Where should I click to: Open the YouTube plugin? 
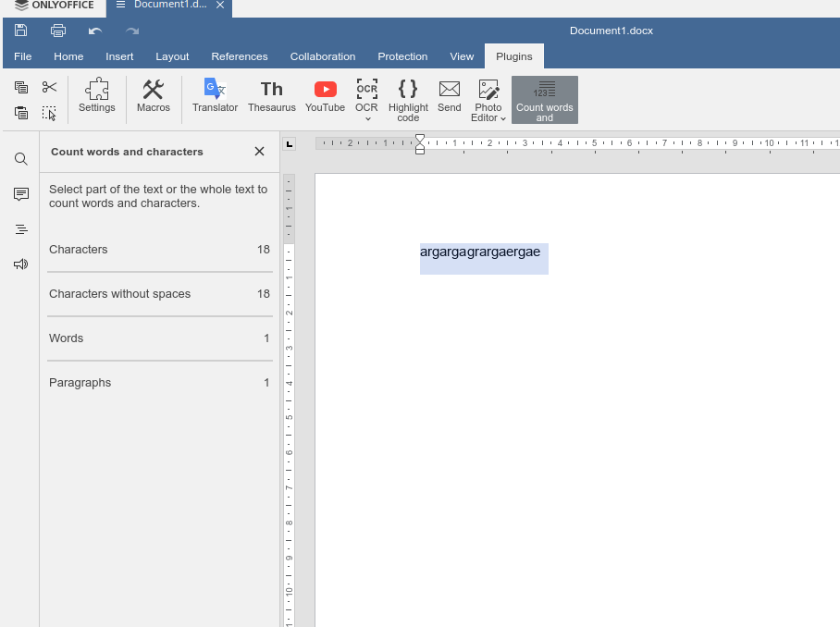tap(324, 97)
